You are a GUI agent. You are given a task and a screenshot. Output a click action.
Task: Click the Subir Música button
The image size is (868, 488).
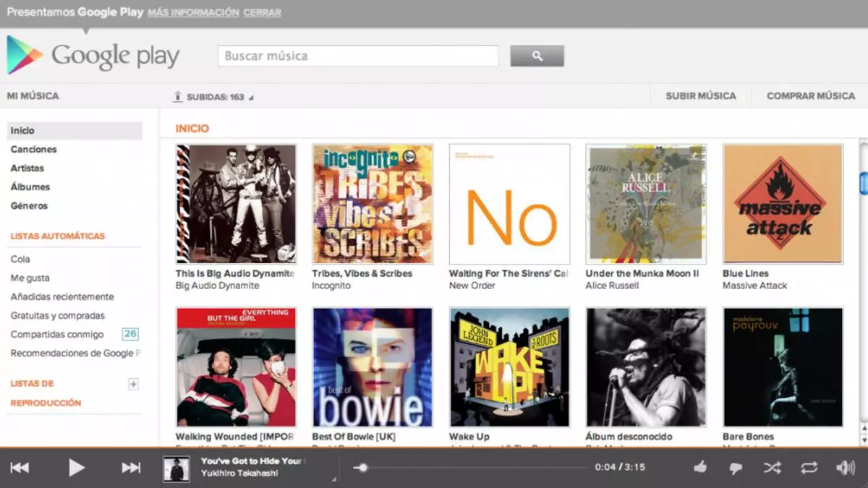click(x=700, y=95)
